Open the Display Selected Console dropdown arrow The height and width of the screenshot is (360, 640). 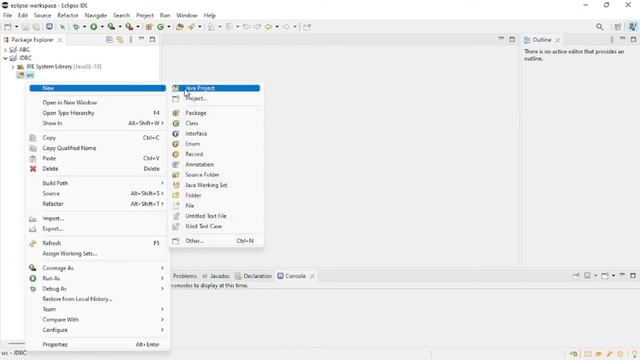596,276
